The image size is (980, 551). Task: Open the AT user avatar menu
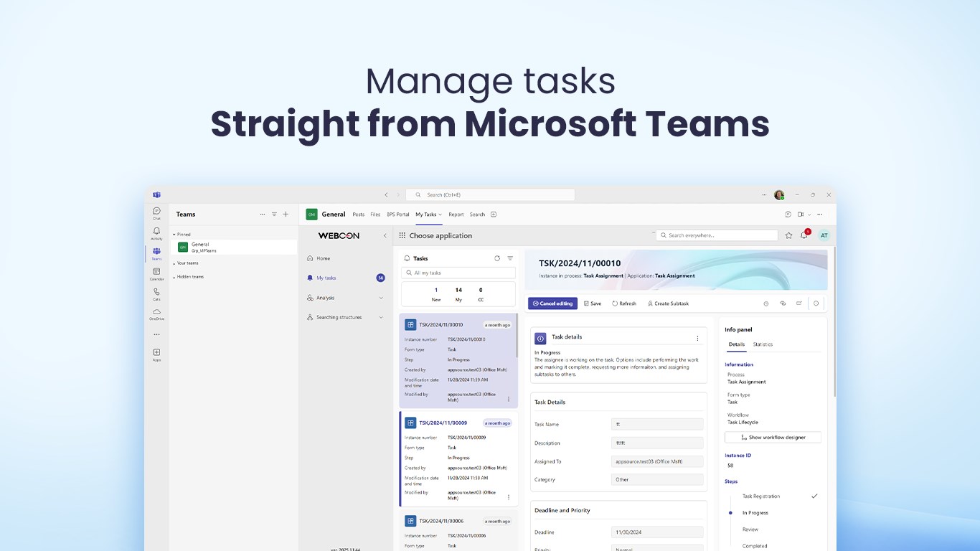point(824,235)
